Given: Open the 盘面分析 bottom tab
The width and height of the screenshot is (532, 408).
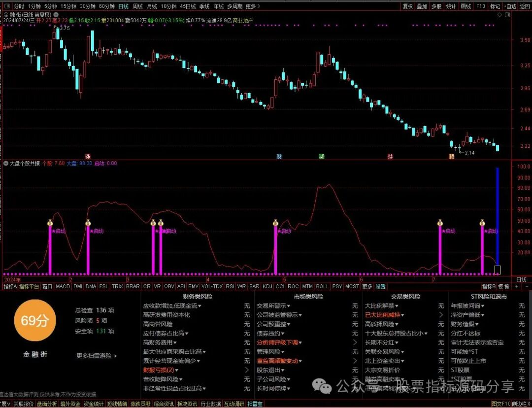Looking at the screenshot, I should [x=47, y=404].
